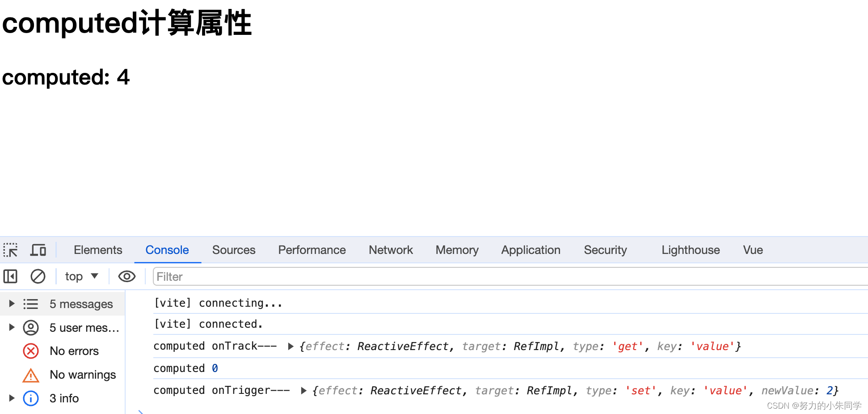Click the 'computed 0' log entry
This screenshot has height=414, width=868.
coord(186,368)
